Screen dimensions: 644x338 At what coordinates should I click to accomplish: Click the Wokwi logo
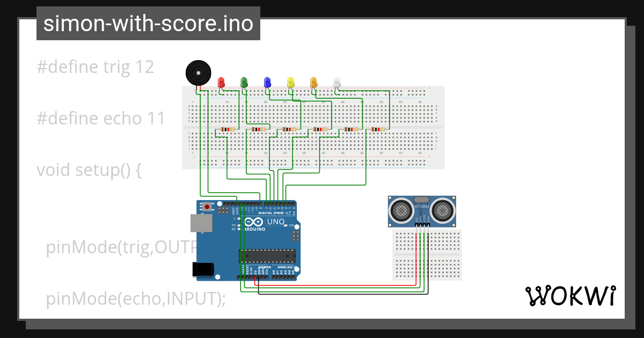[x=570, y=295]
